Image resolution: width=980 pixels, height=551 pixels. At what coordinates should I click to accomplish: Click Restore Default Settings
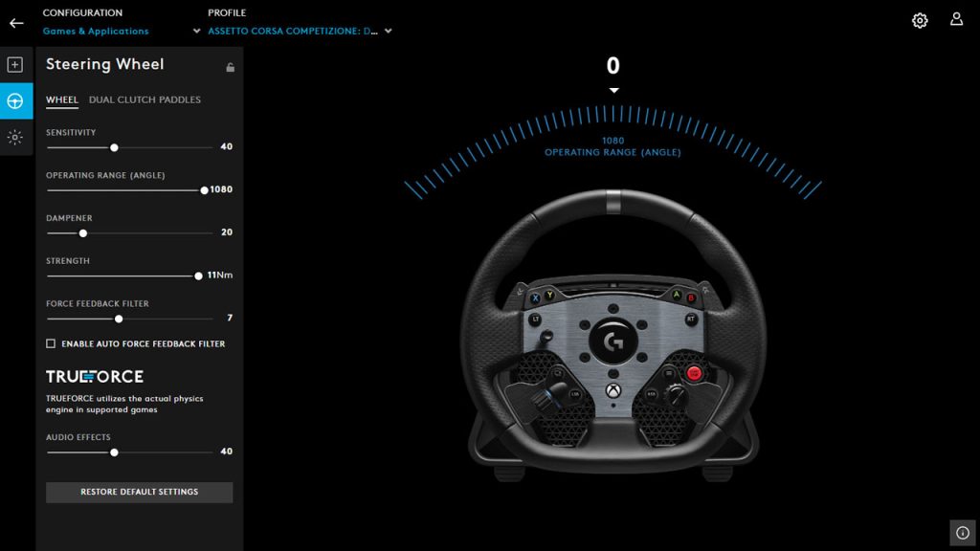pos(139,492)
